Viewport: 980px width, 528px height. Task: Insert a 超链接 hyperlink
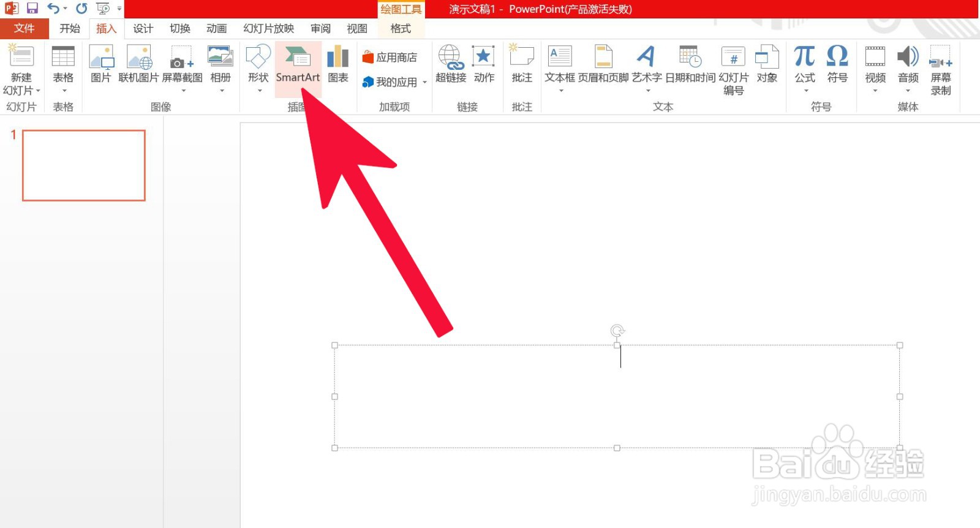pyautogui.click(x=451, y=64)
